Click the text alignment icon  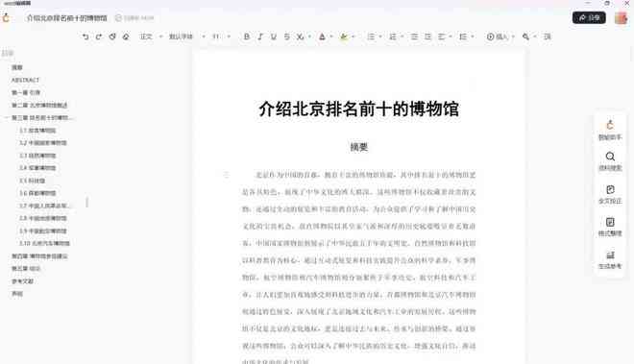[x=442, y=36]
